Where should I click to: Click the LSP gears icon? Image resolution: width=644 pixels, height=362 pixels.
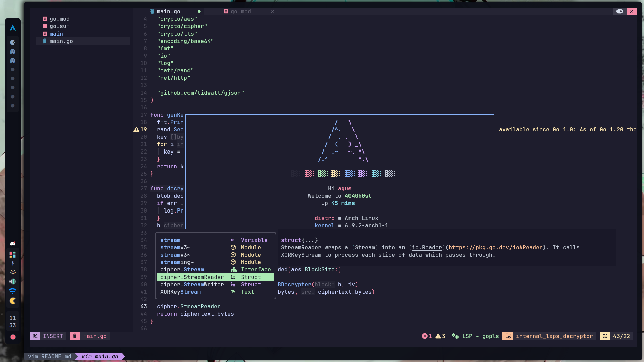pyautogui.click(x=455, y=336)
